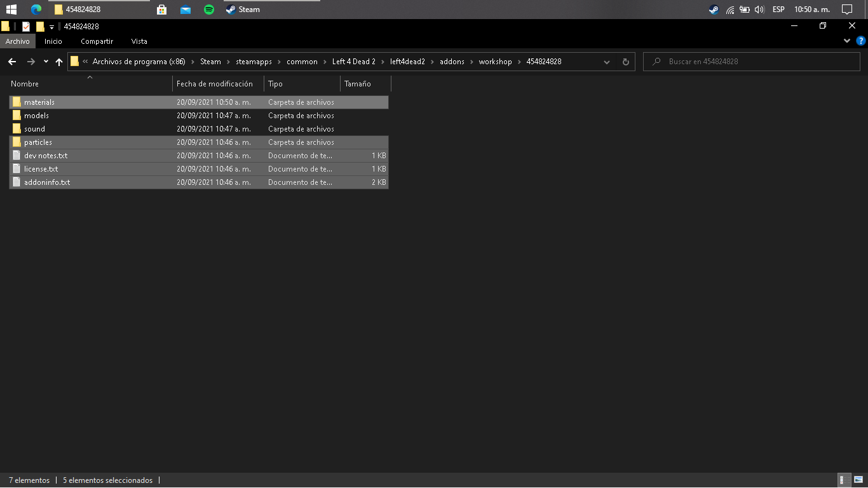Navigate to the addons breadcrumb
This screenshot has height=488, width=868.
[x=452, y=62]
